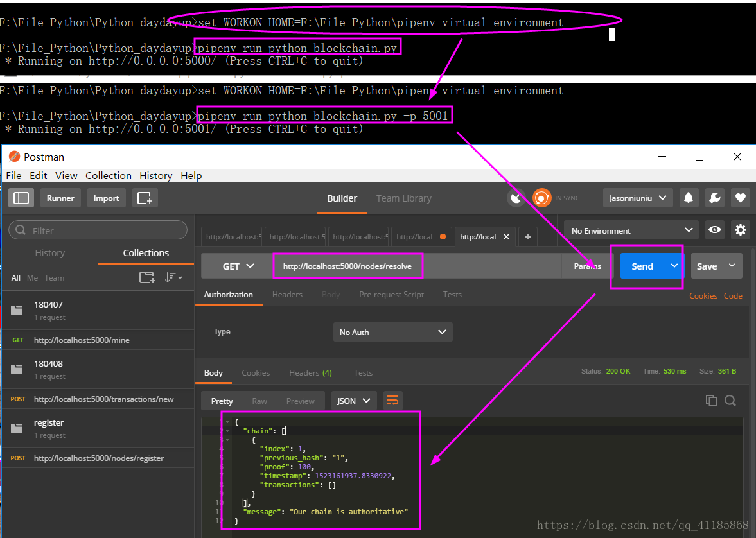Open request Tests tab
Viewport: 756px width, 538px height.
[452, 294]
